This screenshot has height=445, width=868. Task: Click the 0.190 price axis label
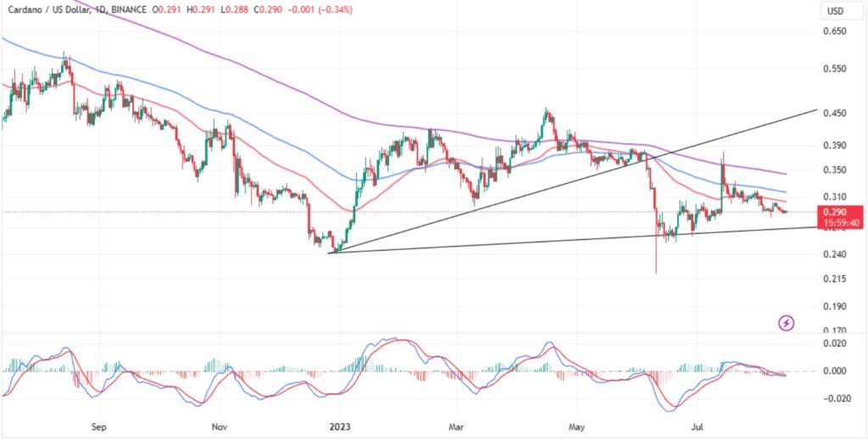[837, 307]
